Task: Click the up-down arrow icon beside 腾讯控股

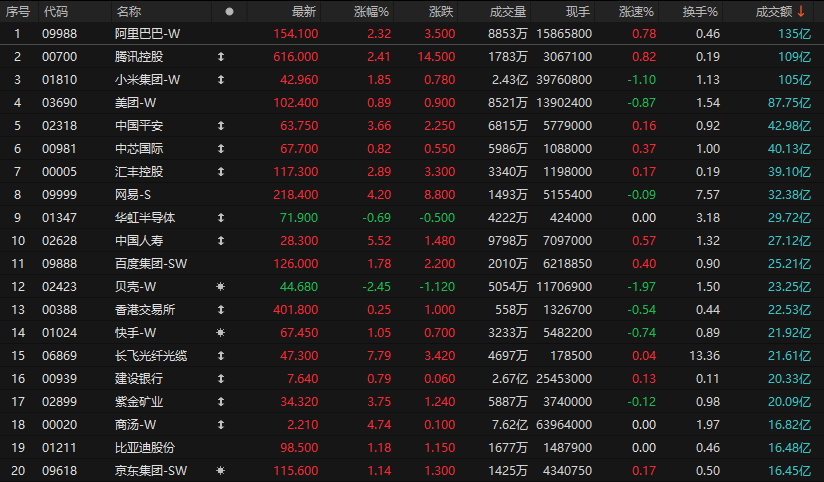Action: pos(221,56)
